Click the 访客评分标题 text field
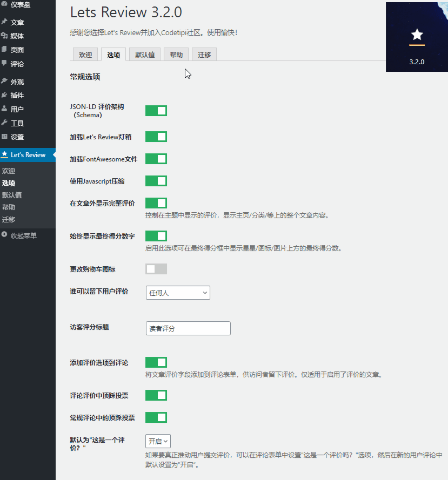The image size is (448, 480). (188, 328)
